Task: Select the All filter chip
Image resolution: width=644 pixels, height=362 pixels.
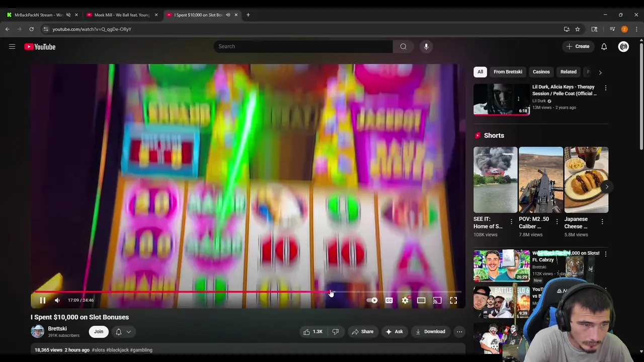Action: point(480,72)
